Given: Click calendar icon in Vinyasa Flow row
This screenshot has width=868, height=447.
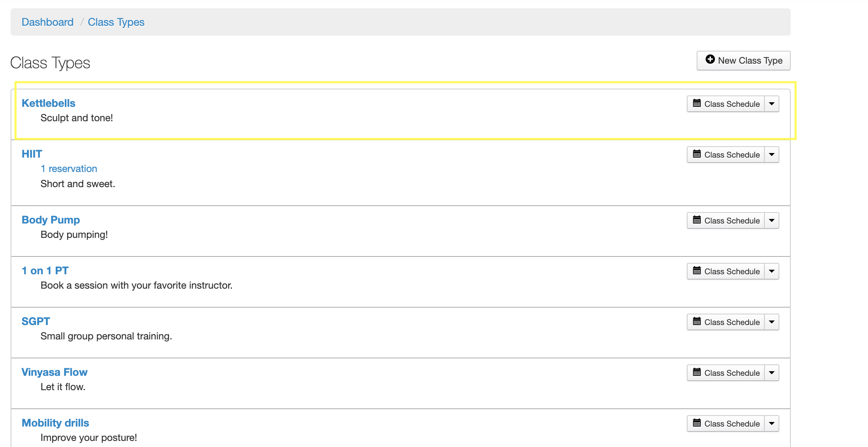Looking at the screenshot, I should [697, 372].
